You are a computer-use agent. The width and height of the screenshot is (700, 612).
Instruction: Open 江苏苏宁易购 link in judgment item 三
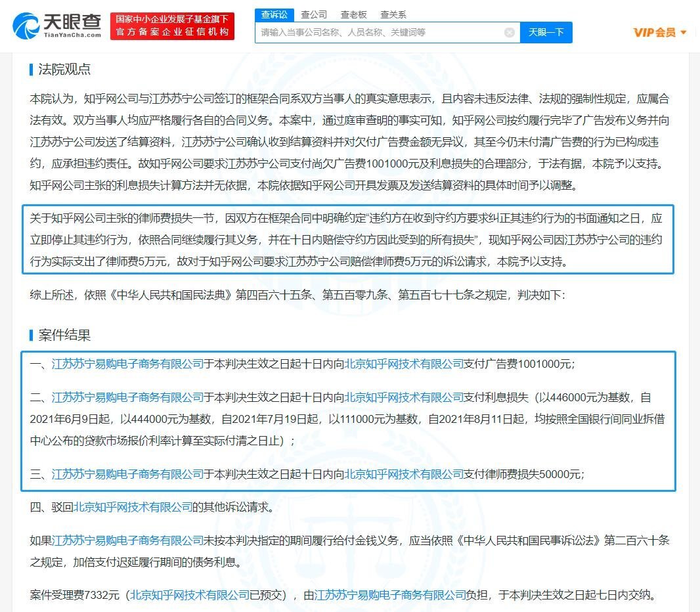127,474
